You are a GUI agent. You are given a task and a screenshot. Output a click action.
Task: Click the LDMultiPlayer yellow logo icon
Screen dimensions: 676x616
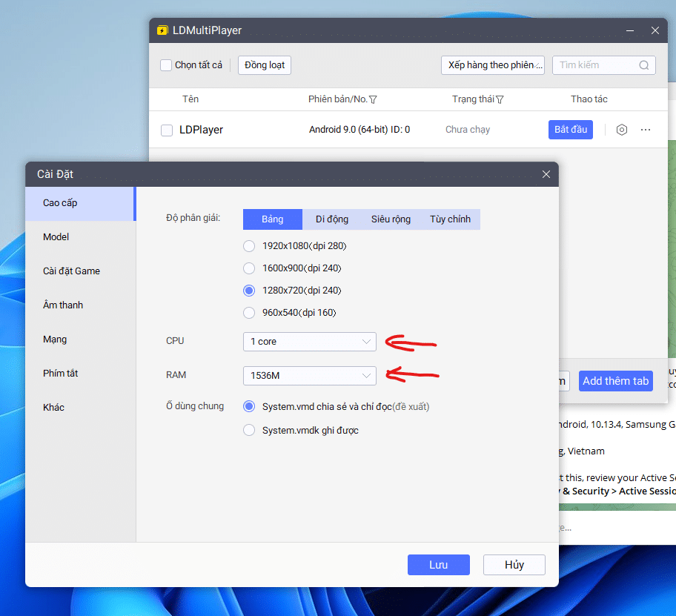click(x=162, y=30)
